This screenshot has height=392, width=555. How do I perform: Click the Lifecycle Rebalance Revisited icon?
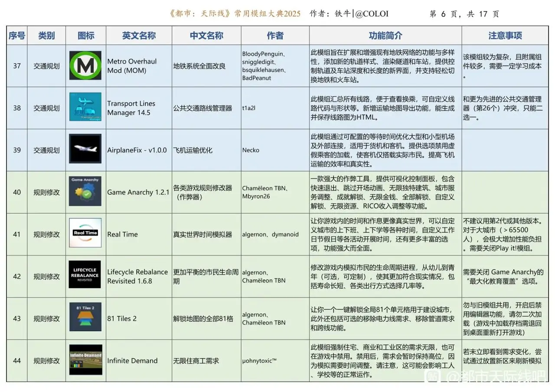85,275
